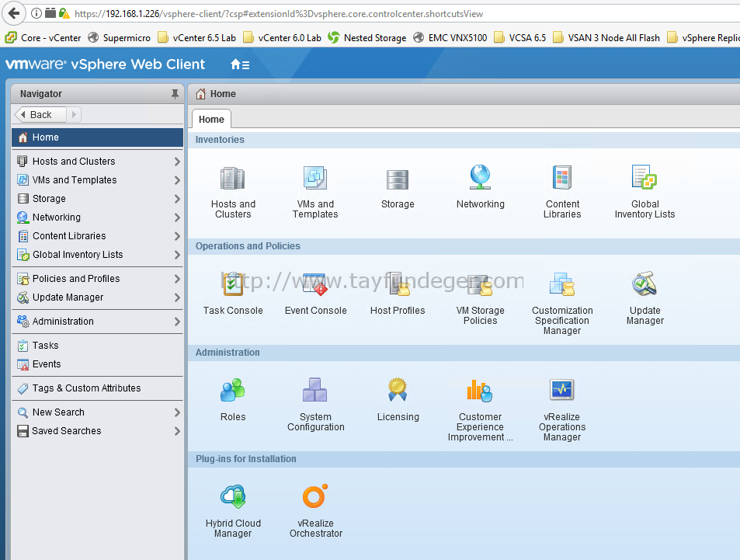Open Host Profiles icon
Screen dimensions: 740x560
398,284
